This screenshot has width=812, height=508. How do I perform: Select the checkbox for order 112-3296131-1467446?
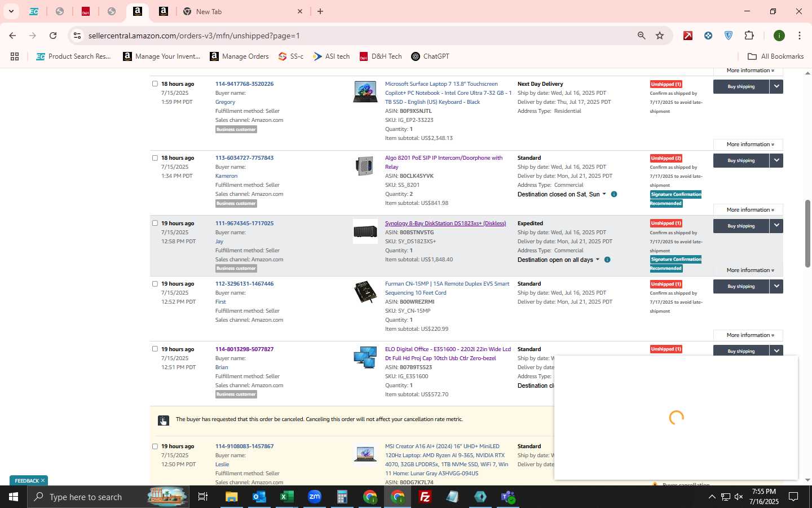tap(155, 284)
